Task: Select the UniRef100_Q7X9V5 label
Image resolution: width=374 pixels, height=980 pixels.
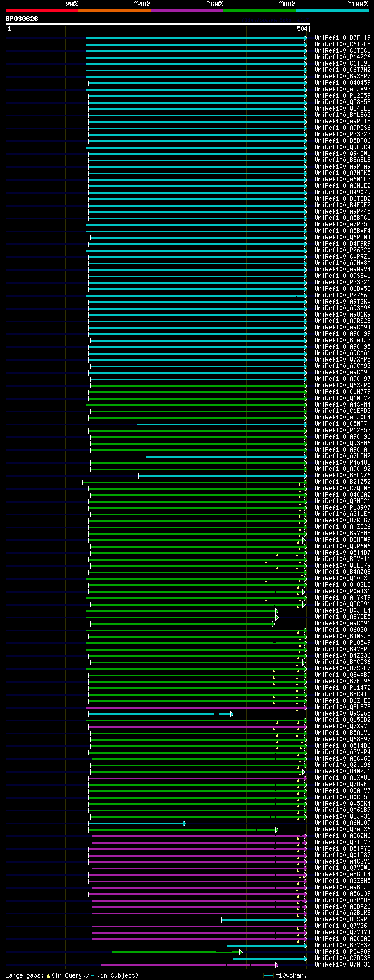Action: [x=342, y=726]
